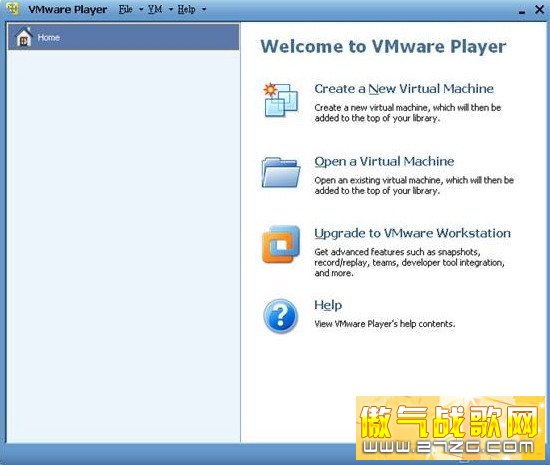Follow the Upgrade to VMware Workstation link
The height and width of the screenshot is (465, 550).
pos(412,233)
